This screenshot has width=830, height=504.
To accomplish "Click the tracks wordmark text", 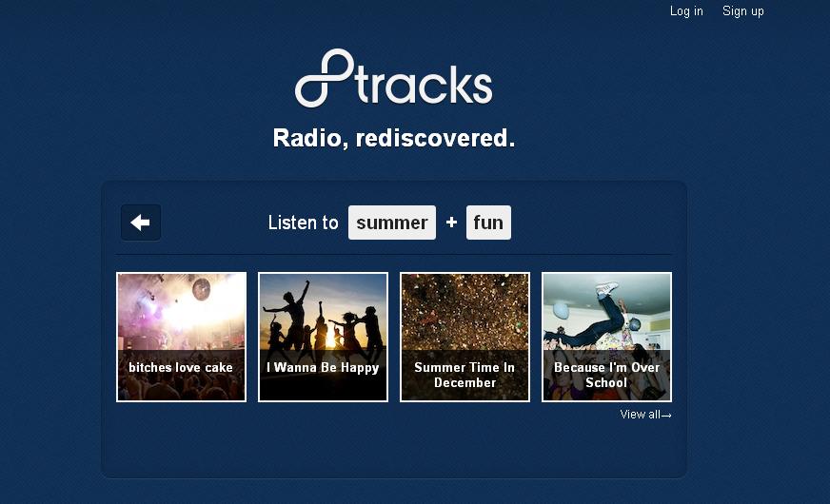I will [x=424, y=84].
